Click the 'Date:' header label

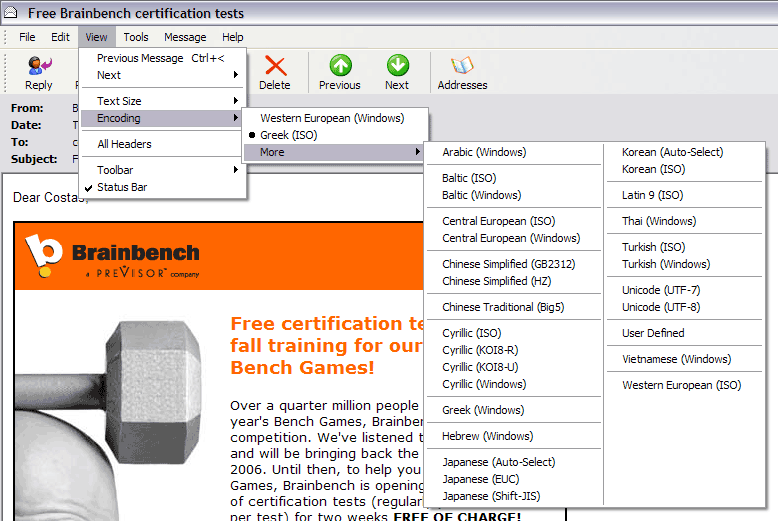coord(26,125)
